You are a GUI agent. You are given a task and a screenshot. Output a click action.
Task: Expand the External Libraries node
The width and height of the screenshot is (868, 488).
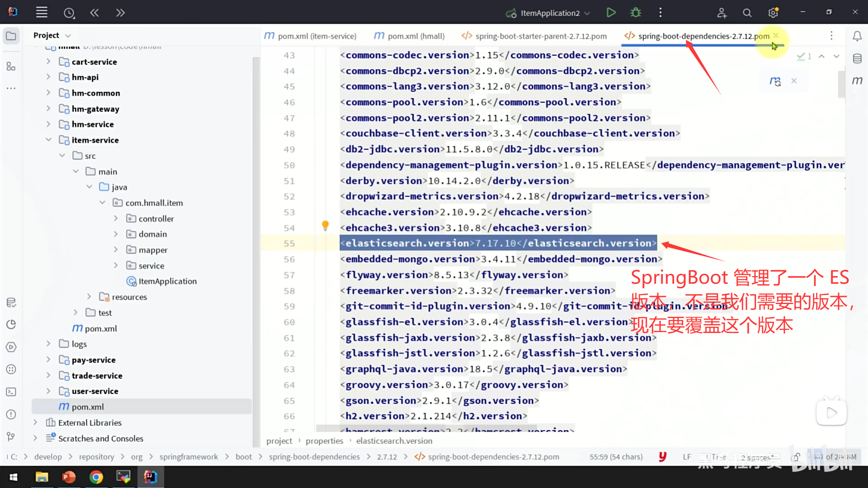click(35, 422)
